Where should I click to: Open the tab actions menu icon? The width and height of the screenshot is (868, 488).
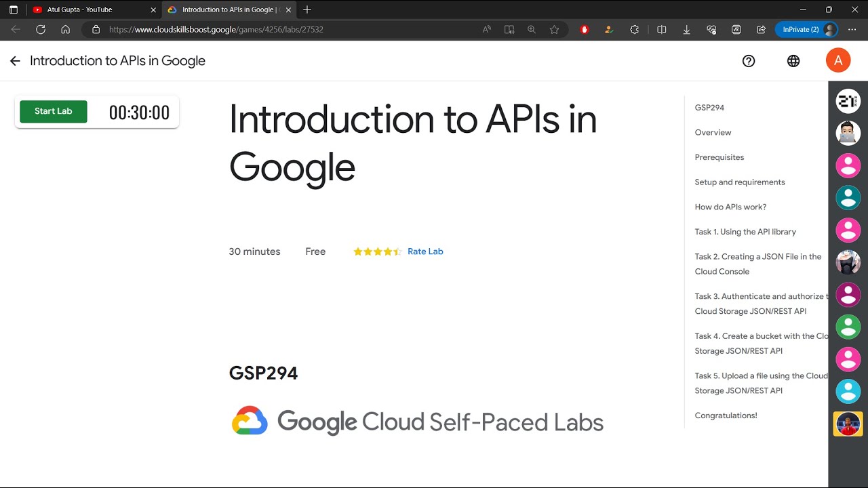click(13, 9)
